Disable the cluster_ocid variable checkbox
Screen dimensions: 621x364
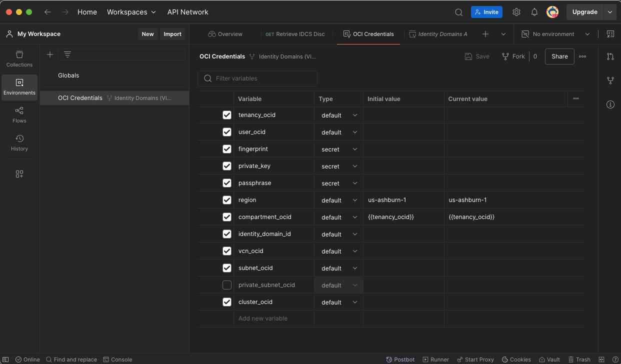(x=227, y=302)
